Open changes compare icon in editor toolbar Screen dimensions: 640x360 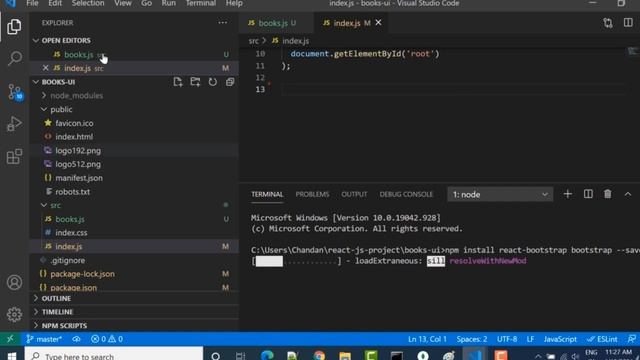coord(608,23)
